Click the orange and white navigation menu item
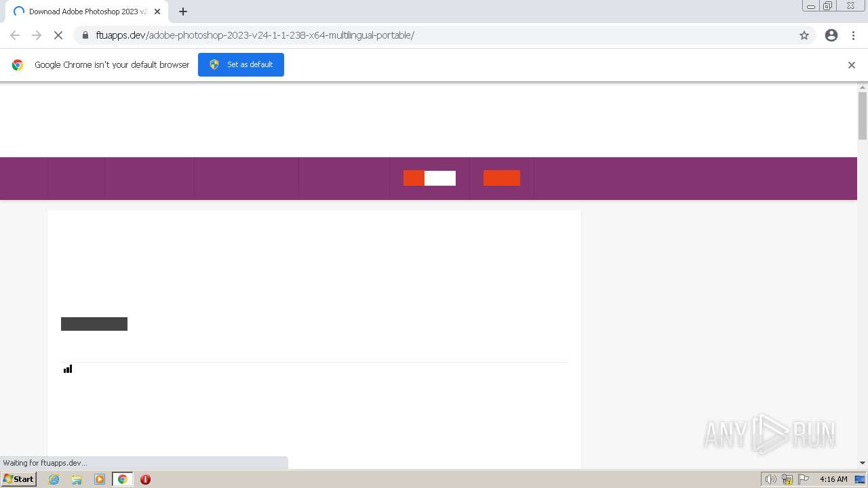 coord(429,178)
